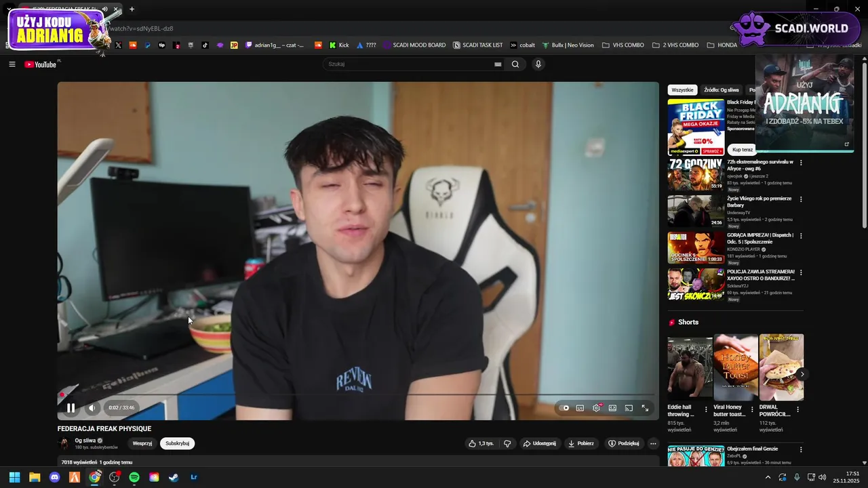Click the search magnifier button
Viewport: 868px width, 488px height.
click(515, 64)
